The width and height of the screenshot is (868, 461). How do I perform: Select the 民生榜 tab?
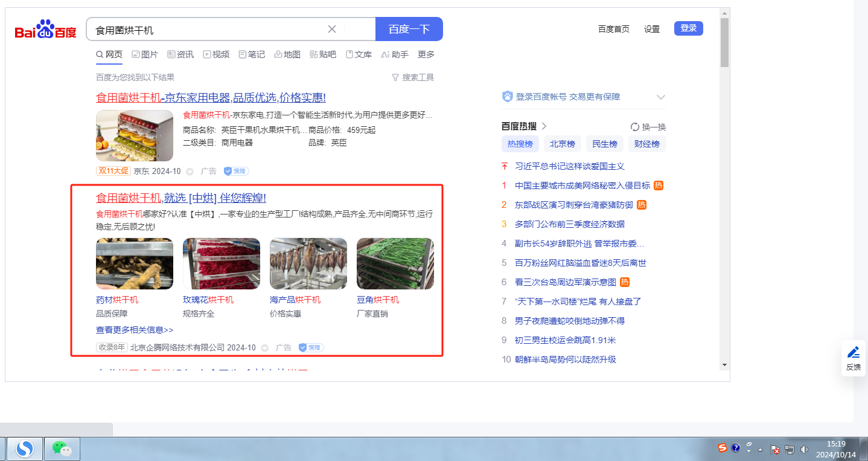[605, 144]
